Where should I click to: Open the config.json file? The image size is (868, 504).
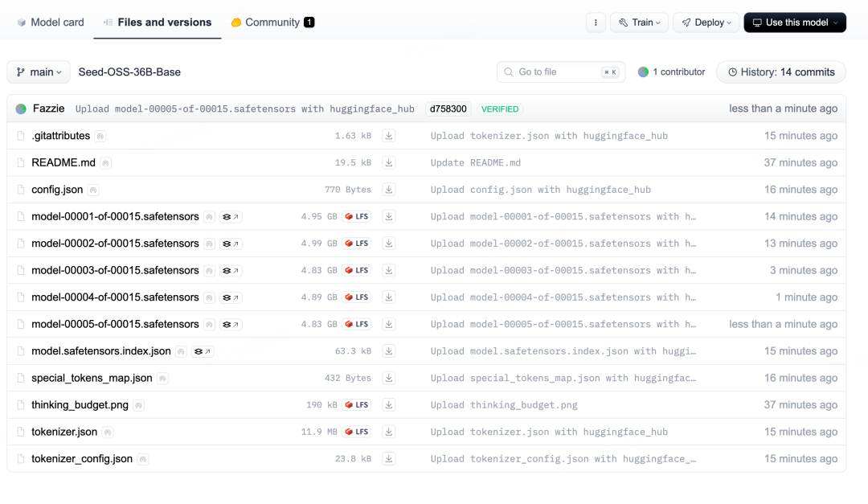click(x=57, y=190)
